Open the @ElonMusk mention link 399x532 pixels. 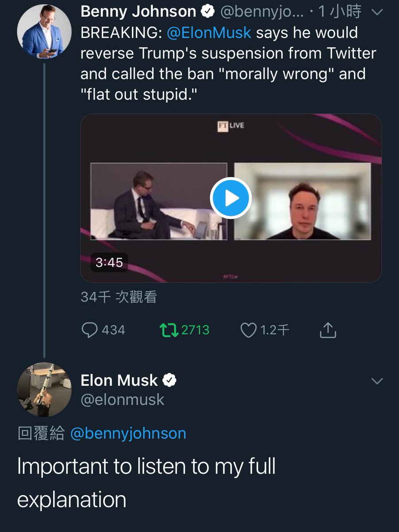pyautogui.click(x=209, y=33)
